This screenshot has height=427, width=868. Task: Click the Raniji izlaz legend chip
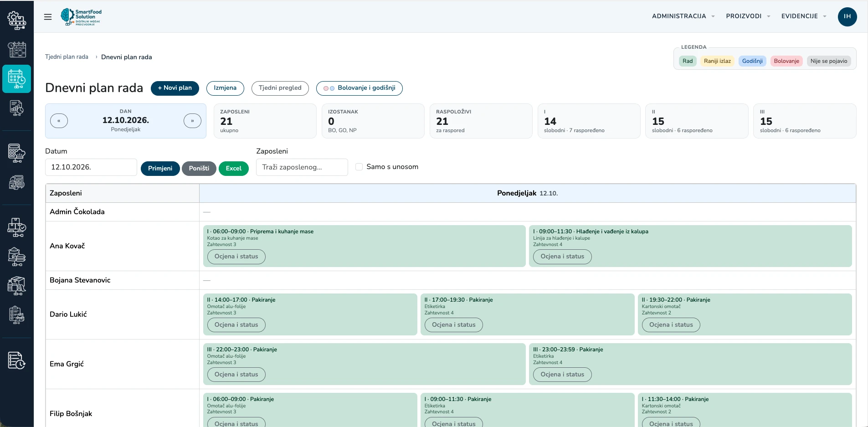coord(717,61)
